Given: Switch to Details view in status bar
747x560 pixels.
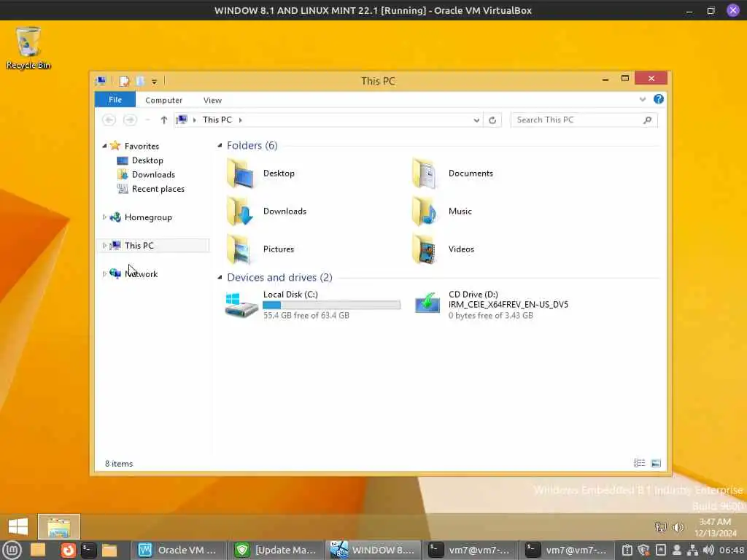Looking at the screenshot, I should [x=639, y=463].
